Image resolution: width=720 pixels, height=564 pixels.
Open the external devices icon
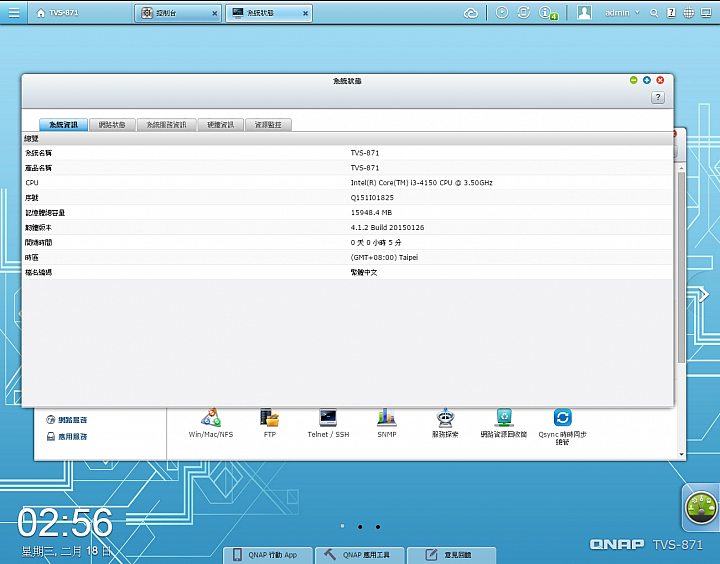pos(523,12)
